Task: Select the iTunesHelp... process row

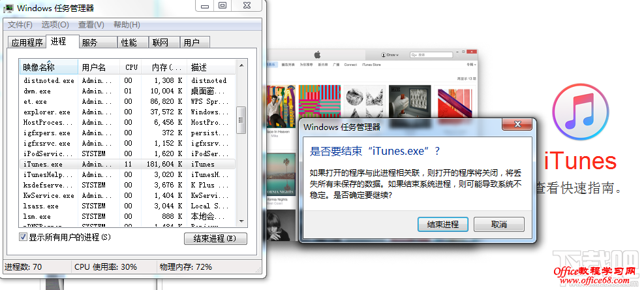Action: pos(127,175)
